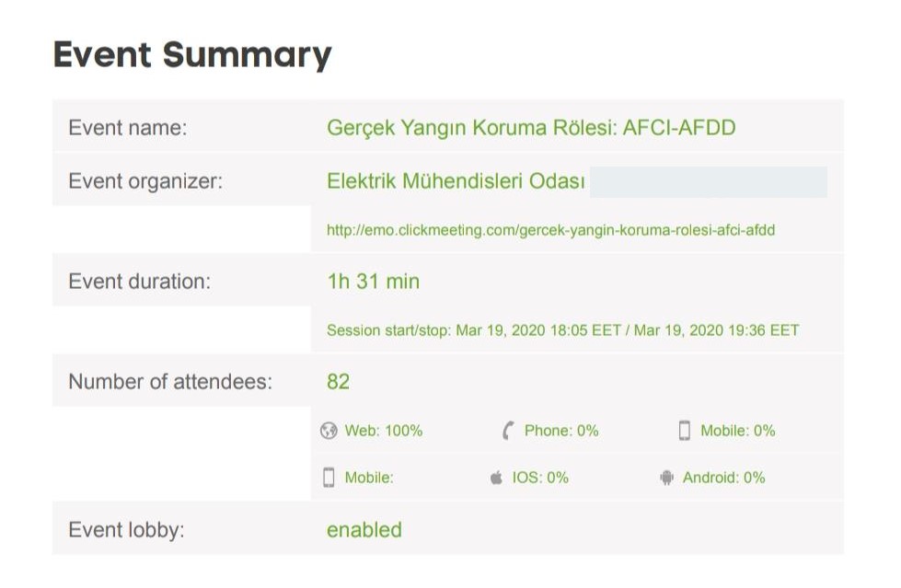
Task: Click the mobile device icon beside the iOS stat
Action: coord(329,478)
